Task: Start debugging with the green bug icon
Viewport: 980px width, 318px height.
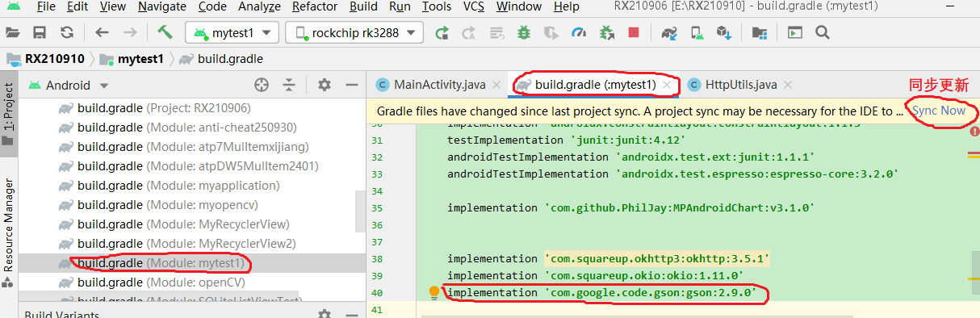Action: 524,33
